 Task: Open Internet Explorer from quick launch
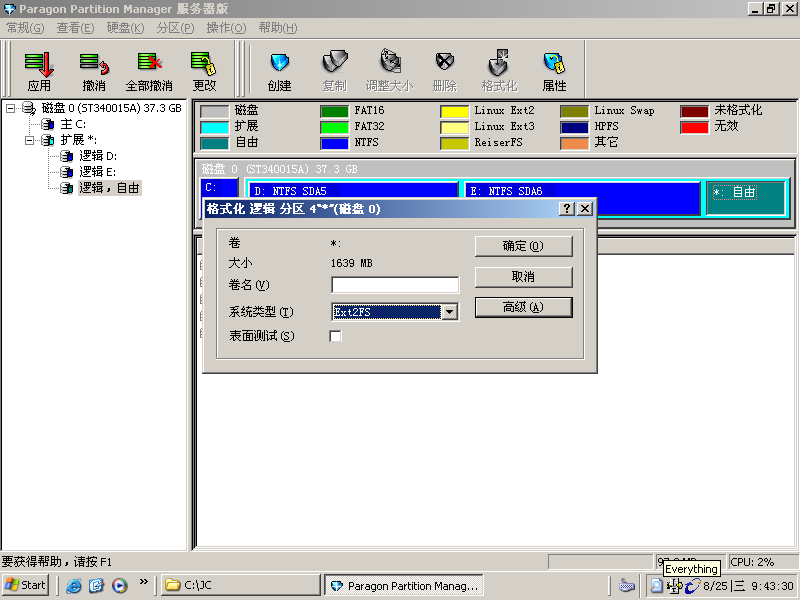tap(73, 585)
